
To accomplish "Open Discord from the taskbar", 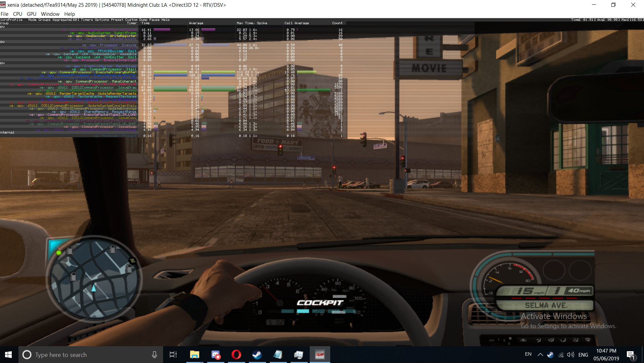I will [x=216, y=355].
